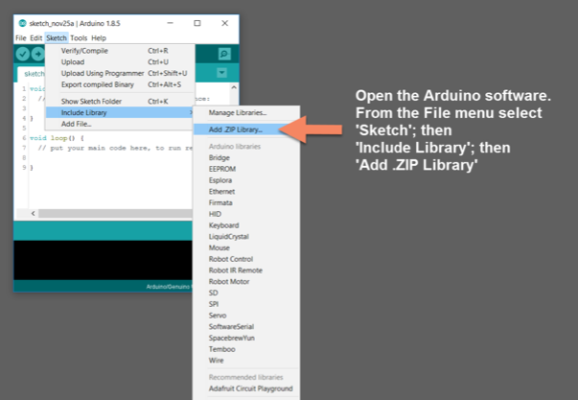Open the File menu
The width and height of the screenshot is (578, 400).
(x=21, y=38)
